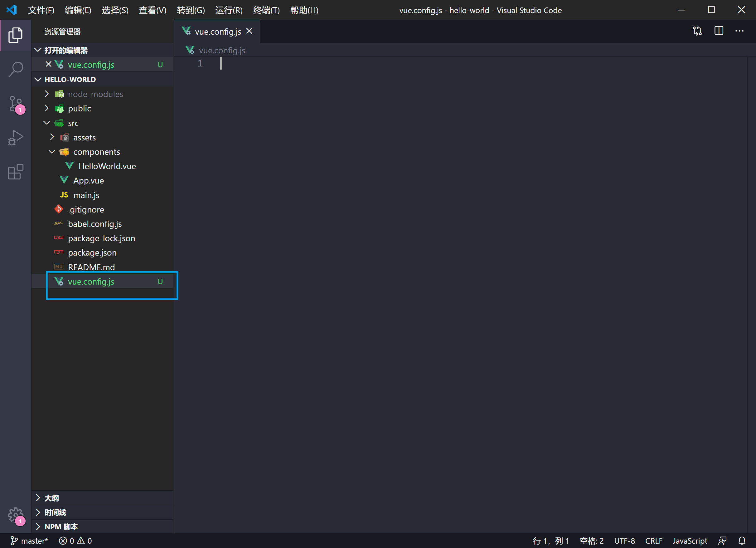Select vue.config.js in open editors list
The height and width of the screenshot is (548, 756).
coord(102,64)
